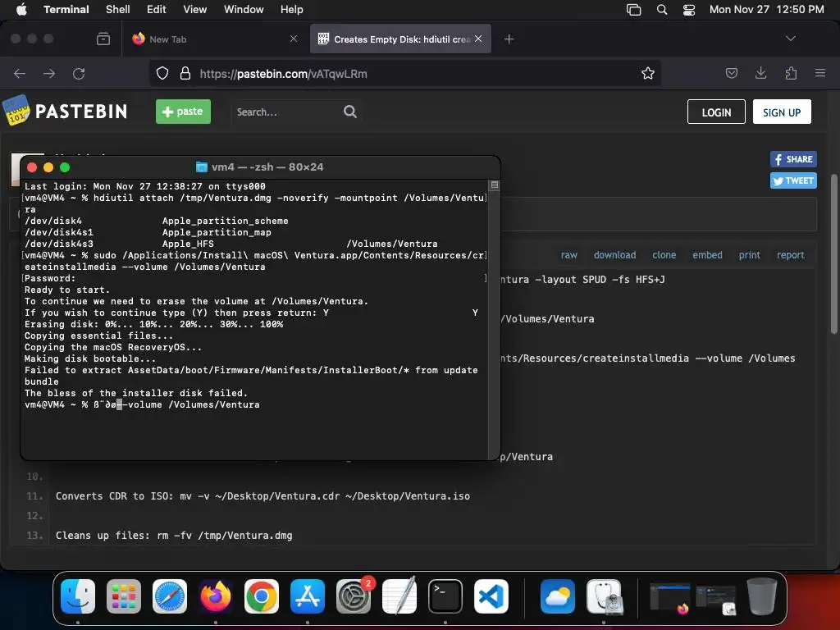840x630 pixels.
Task: Open Disk Utility from the Dock
Action: click(x=604, y=596)
